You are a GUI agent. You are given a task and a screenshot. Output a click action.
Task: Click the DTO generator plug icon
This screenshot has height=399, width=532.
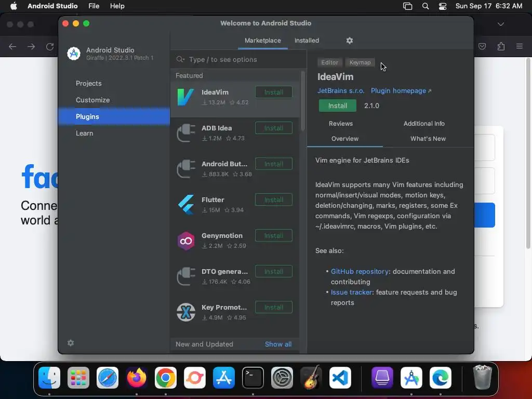coord(185,276)
